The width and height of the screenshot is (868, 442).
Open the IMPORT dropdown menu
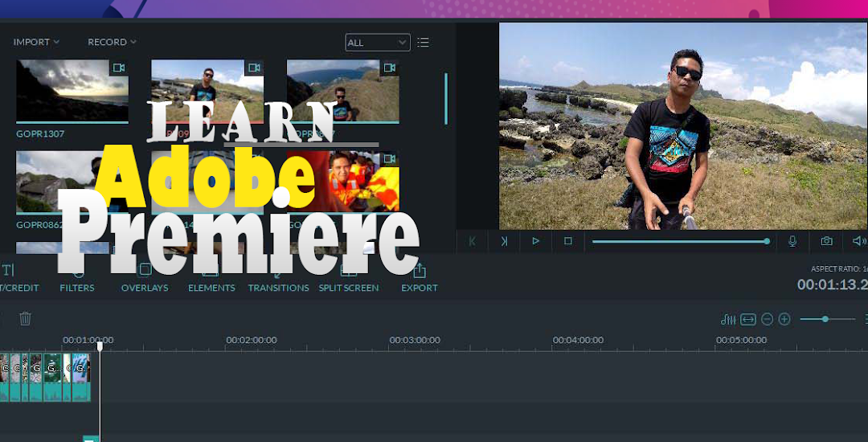[x=36, y=42]
